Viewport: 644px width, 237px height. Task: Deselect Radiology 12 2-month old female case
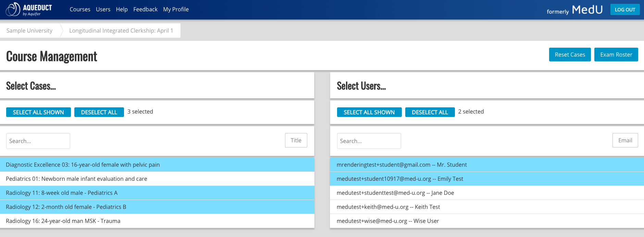pyautogui.click(x=157, y=207)
